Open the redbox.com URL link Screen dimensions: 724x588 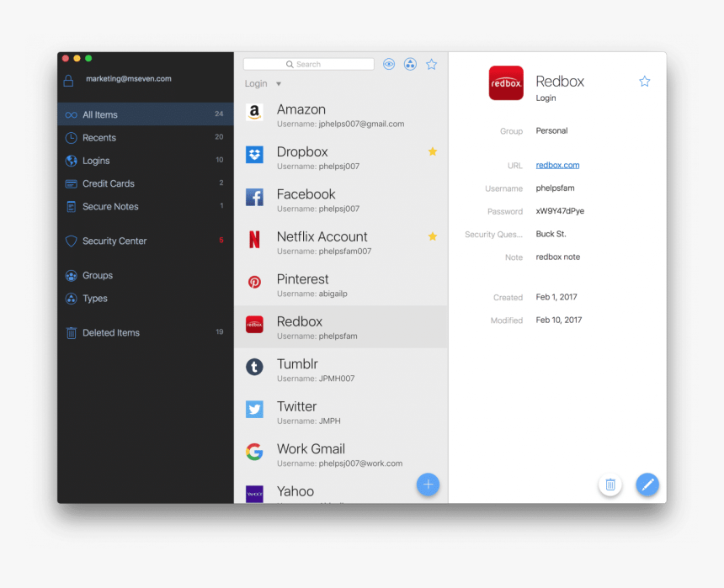point(557,166)
